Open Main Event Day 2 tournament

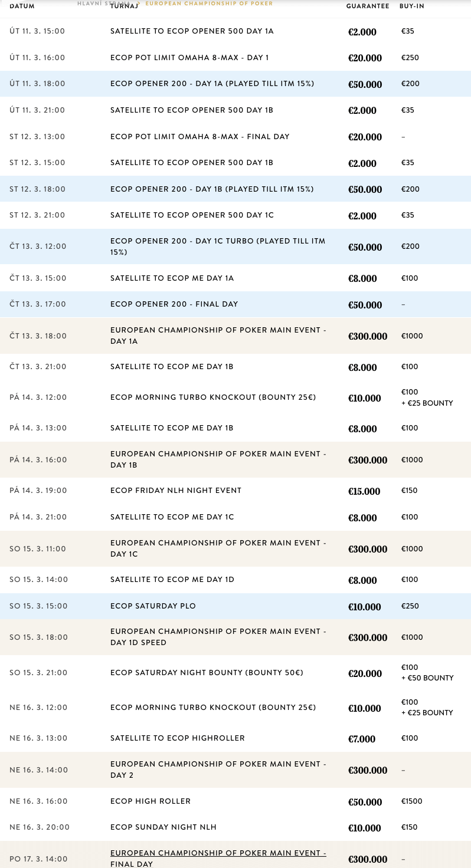(218, 770)
